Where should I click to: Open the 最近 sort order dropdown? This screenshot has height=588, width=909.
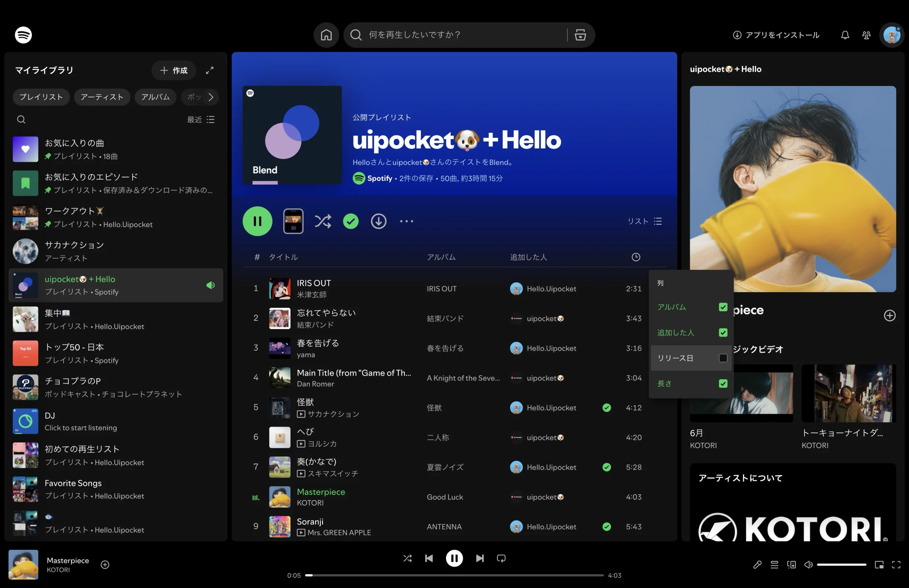200,119
